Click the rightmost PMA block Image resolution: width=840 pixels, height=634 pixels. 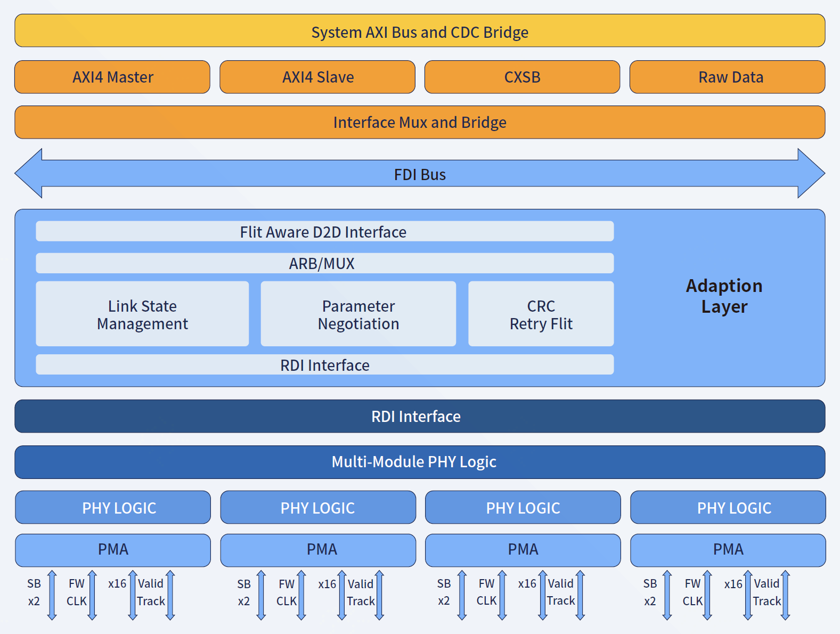tap(728, 550)
